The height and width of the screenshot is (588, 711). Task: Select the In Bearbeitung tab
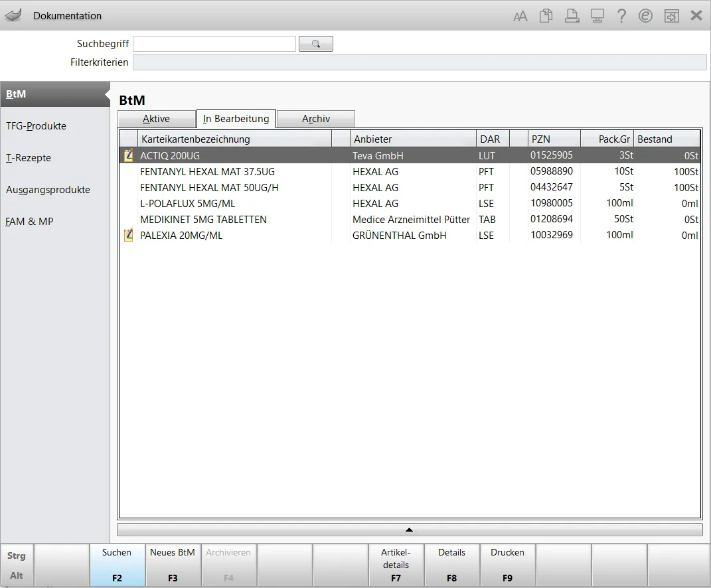[x=236, y=119]
